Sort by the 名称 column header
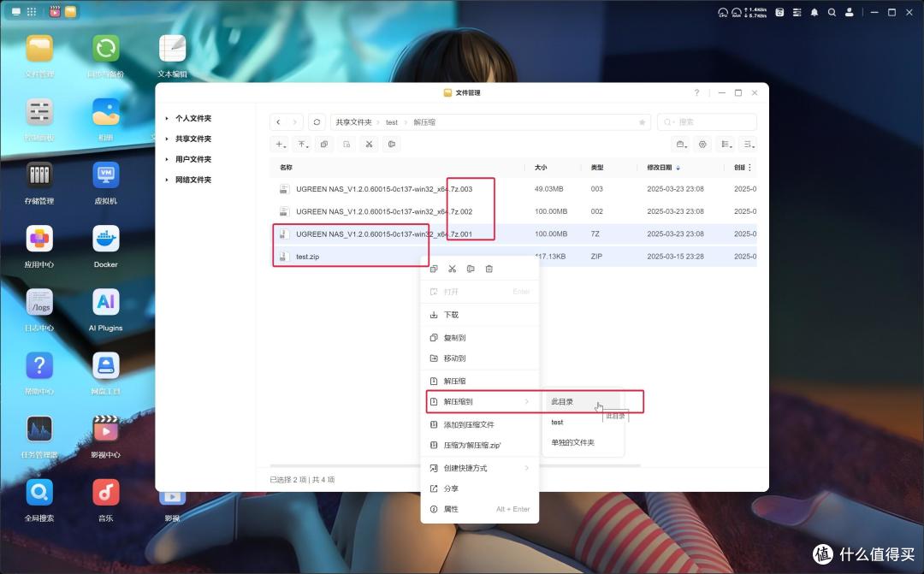 [286, 168]
